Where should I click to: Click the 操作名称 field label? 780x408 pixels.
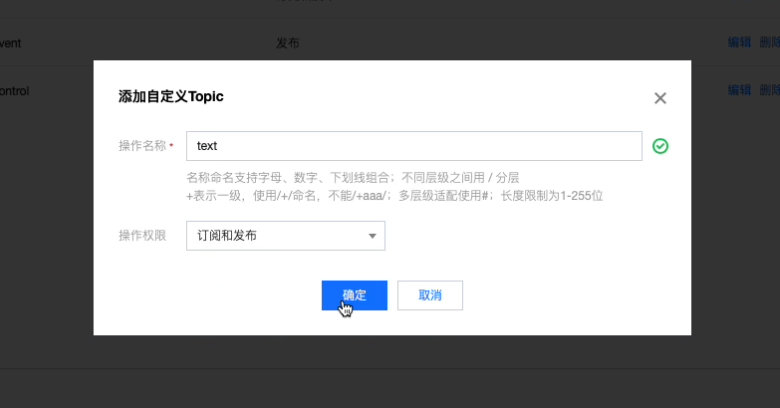(x=142, y=146)
